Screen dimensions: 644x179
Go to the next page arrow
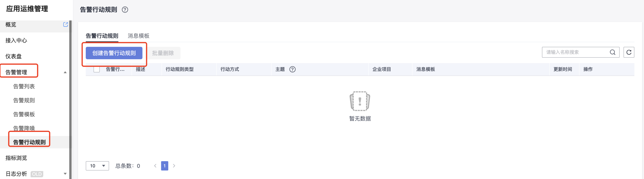(x=174, y=166)
